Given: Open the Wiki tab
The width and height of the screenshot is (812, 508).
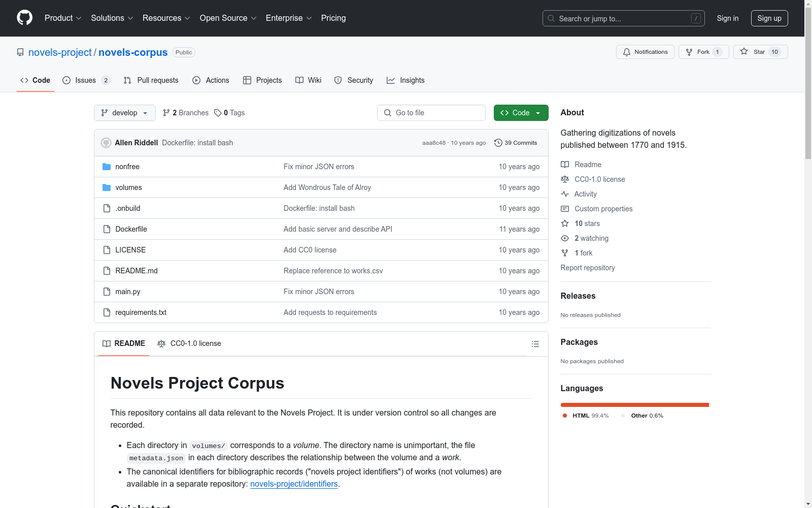Looking at the screenshot, I should click(309, 80).
